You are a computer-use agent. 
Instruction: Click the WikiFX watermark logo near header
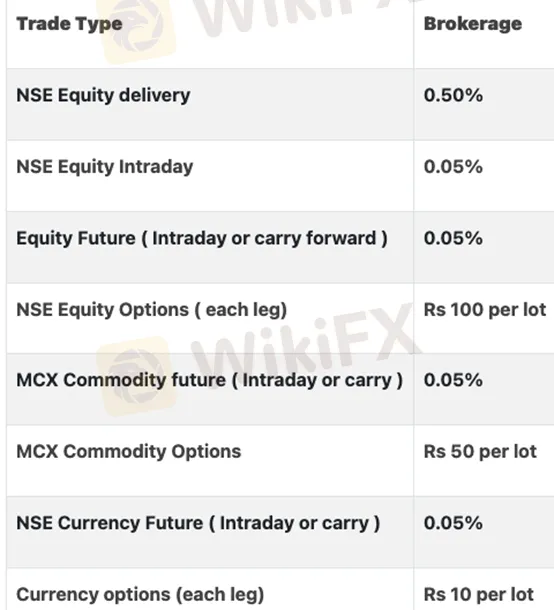click(x=136, y=29)
